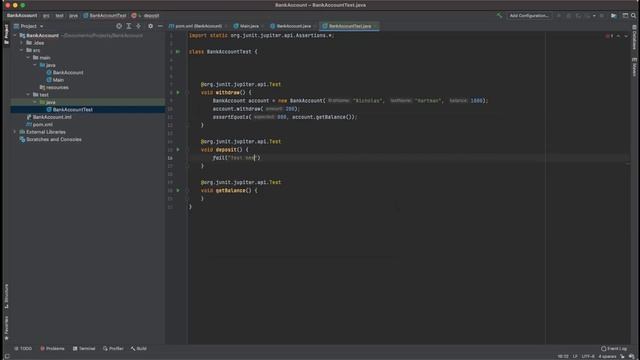This screenshot has height=360, width=640.
Task: Collapse the java folder under test
Action: click(x=35, y=102)
